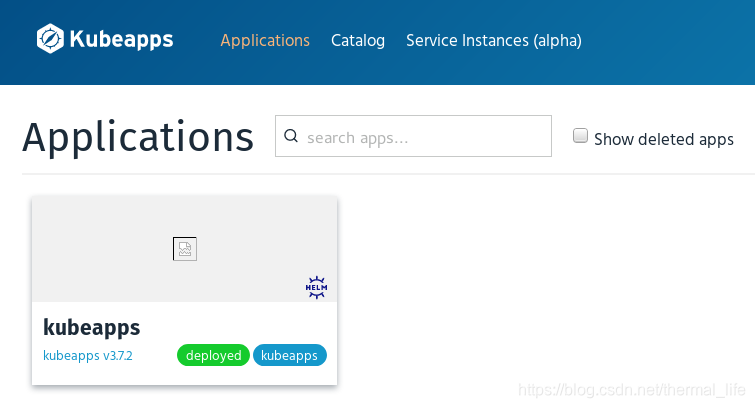The image size is (755, 408).
Task: Click the search magnifier icon
Action: [x=291, y=136]
